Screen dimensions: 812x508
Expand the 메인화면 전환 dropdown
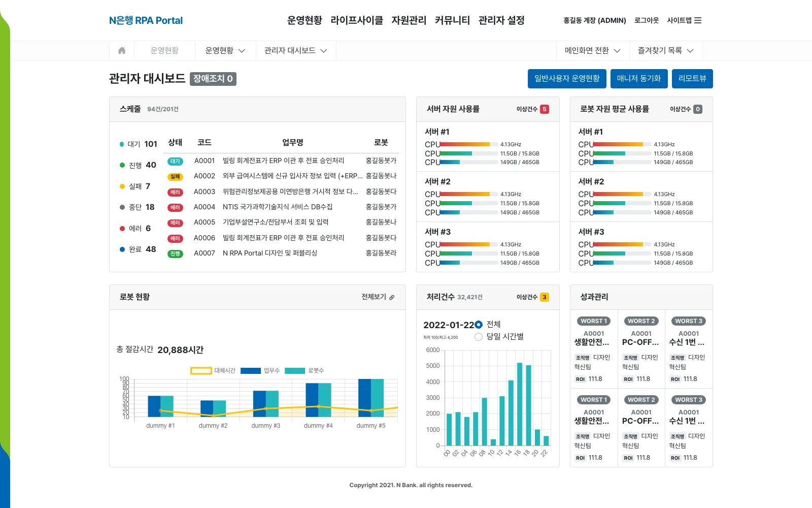tap(593, 50)
